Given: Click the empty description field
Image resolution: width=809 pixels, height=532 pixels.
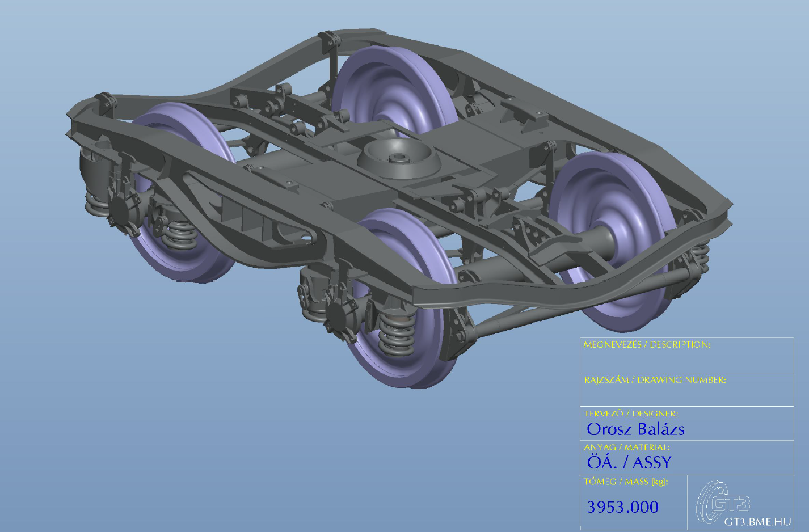Looking at the screenshot, I should pos(686,361).
